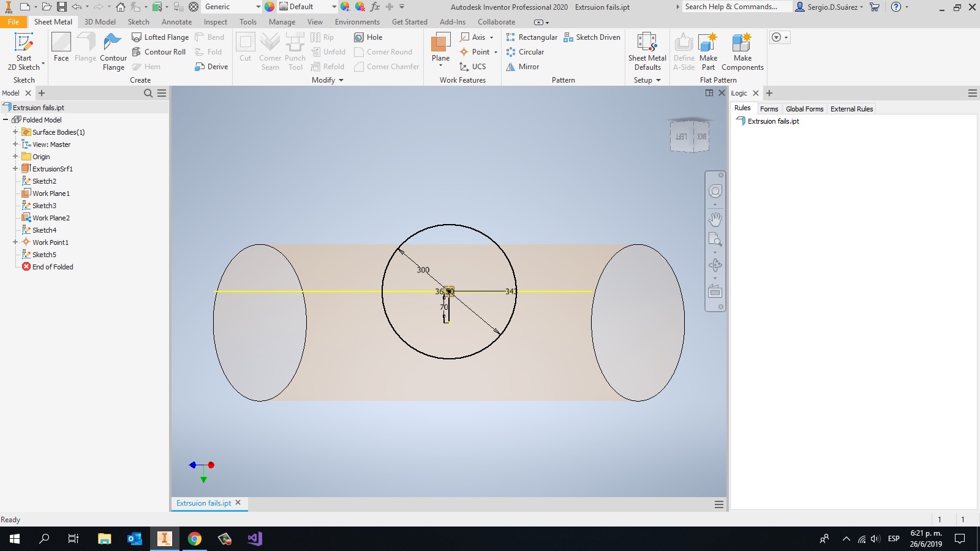Open the appearance color wheel icon
Image resolution: width=980 pixels, height=551 pixels.
pos(269,7)
